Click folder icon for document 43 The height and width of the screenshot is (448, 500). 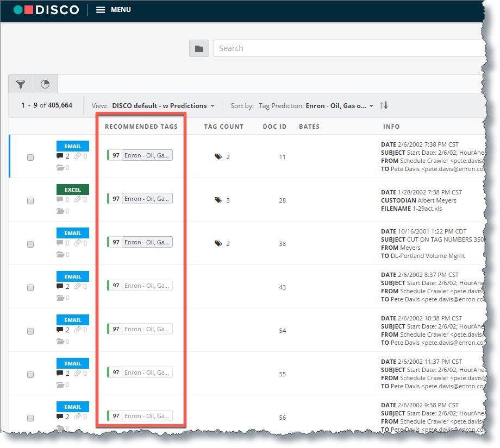60,298
